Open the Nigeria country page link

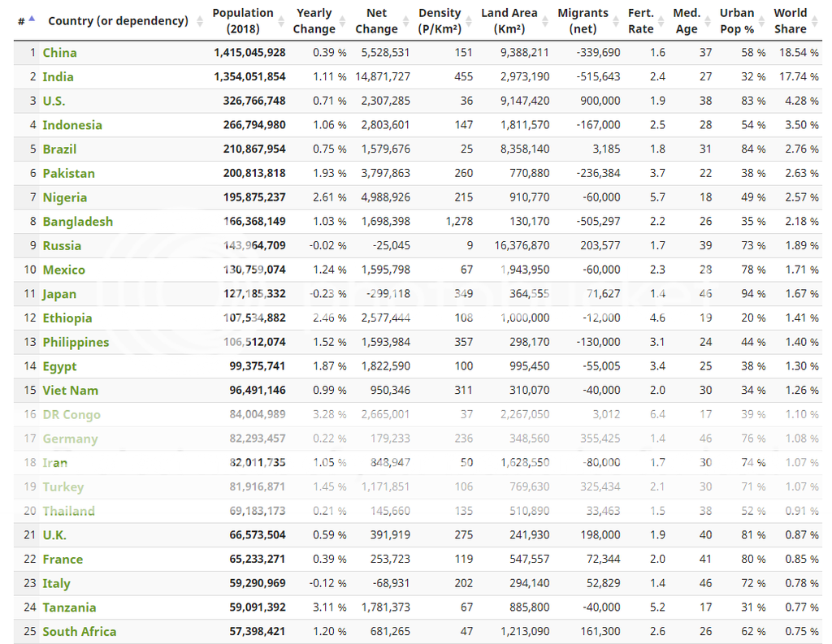[64, 197]
